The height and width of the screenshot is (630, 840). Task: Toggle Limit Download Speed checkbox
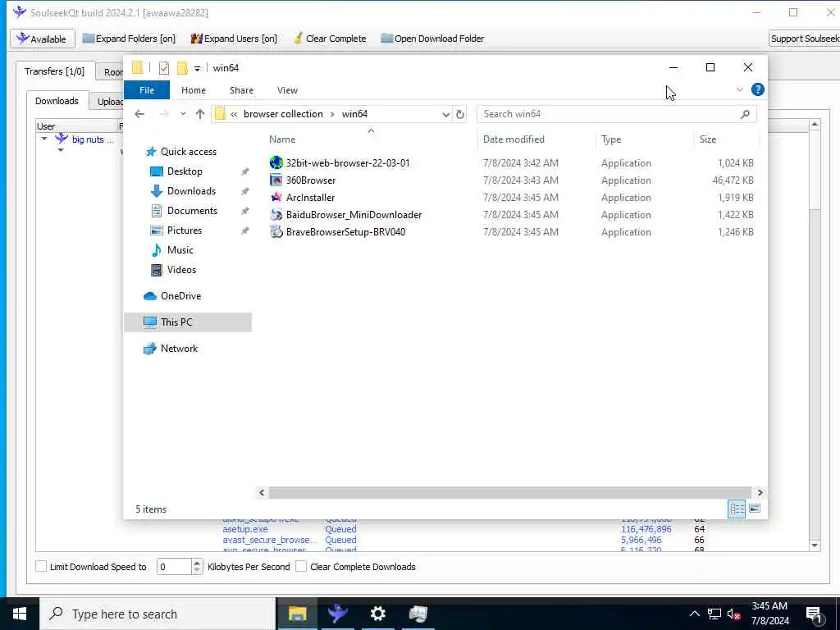point(41,566)
